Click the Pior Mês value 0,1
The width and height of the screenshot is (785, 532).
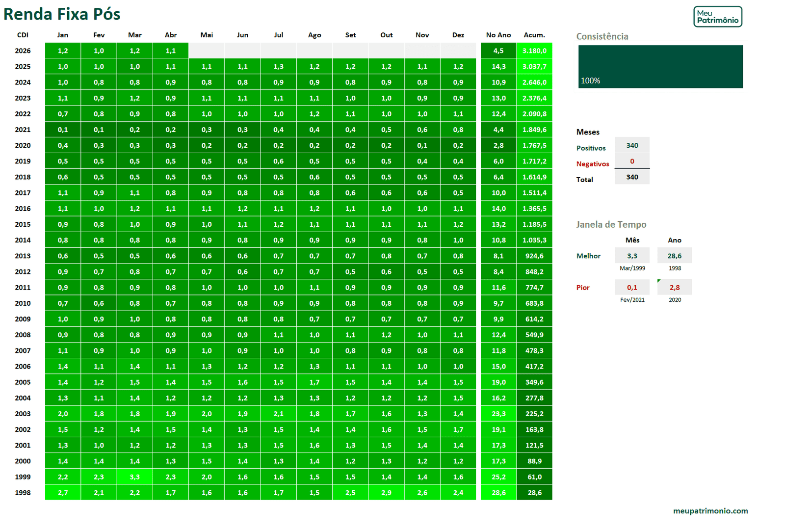click(632, 288)
